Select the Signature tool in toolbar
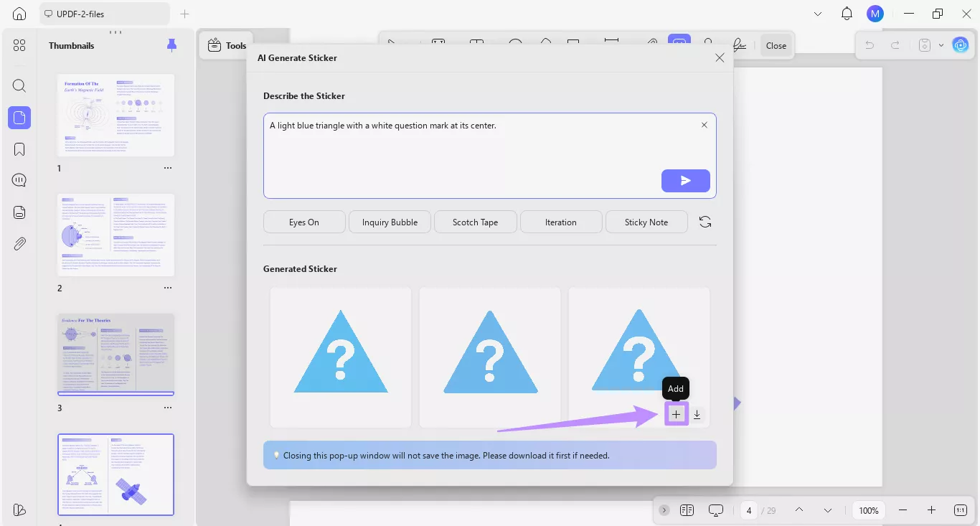The height and width of the screenshot is (526, 980). tap(740, 44)
